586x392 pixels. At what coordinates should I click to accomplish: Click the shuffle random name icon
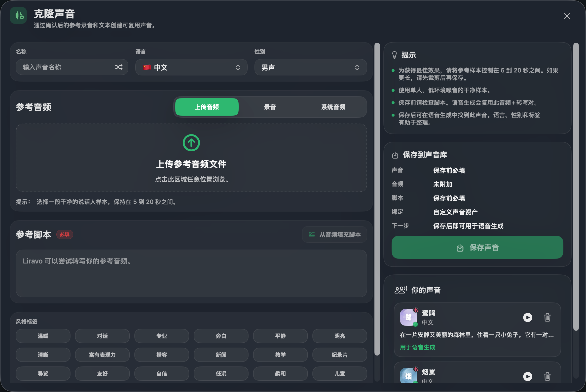click(119, 67)
